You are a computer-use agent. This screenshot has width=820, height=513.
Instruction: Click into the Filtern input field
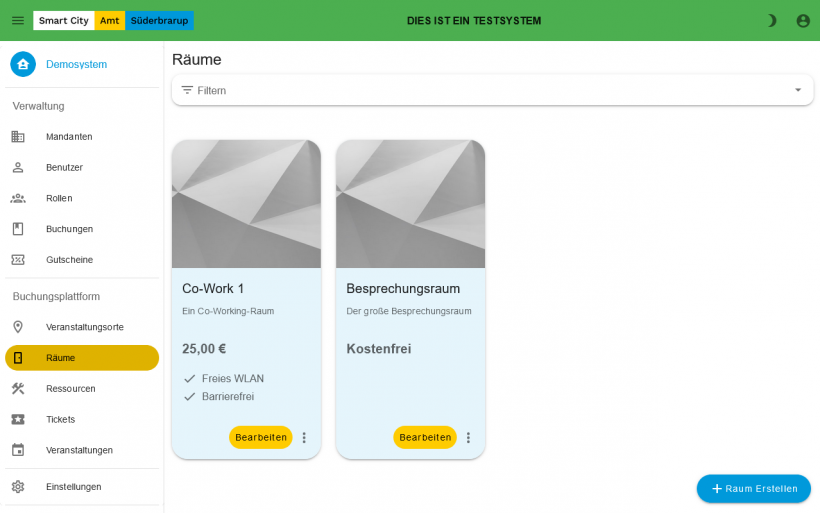[480, 90]
